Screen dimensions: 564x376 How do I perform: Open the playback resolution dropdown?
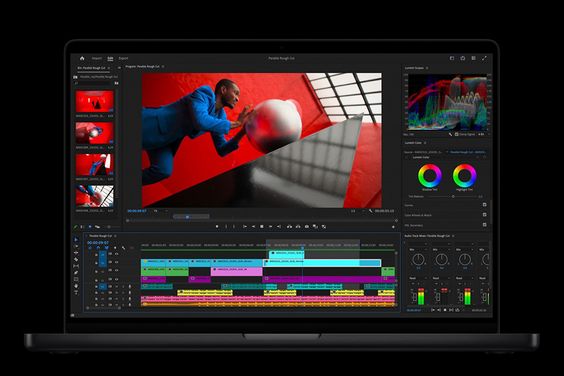click(x=358, y=211)
